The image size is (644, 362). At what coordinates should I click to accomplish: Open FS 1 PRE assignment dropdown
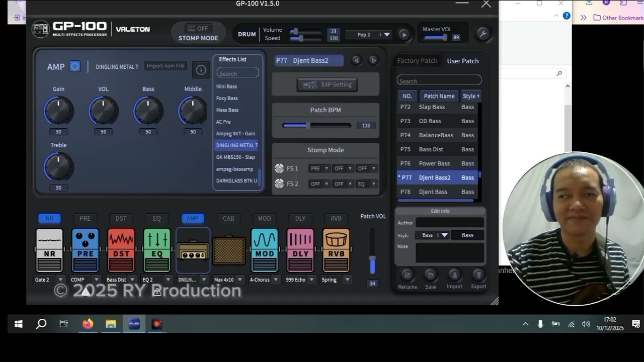pos(319,168)
